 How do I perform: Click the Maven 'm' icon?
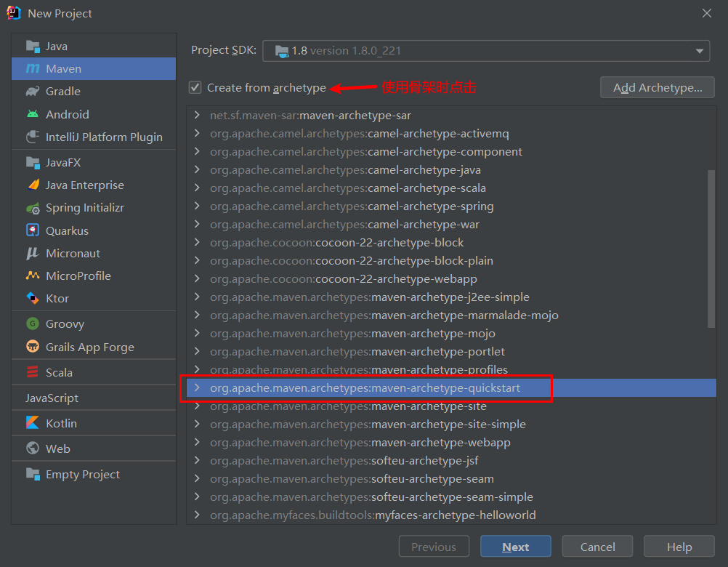[x=33, y=69]
